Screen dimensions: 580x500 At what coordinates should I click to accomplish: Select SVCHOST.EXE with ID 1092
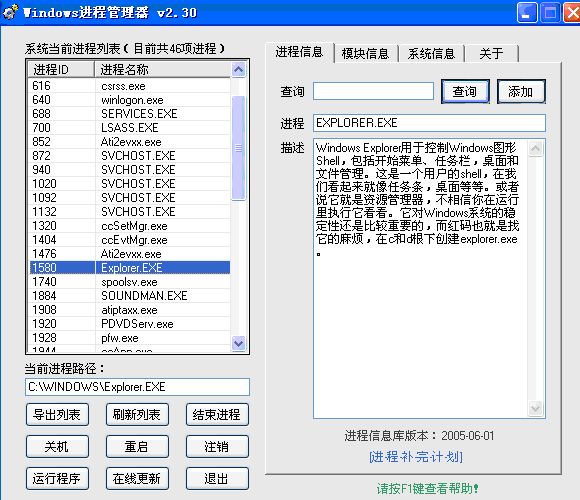[x=129, y=198]
